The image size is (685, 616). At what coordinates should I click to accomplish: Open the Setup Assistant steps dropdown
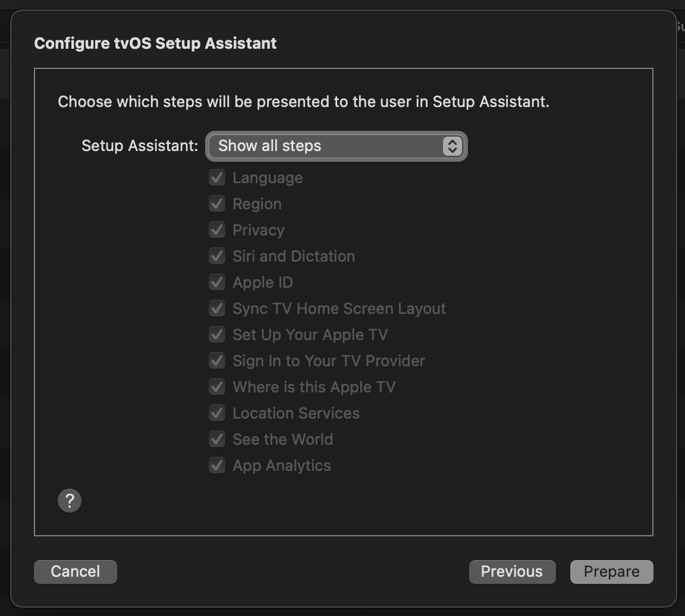336,146
